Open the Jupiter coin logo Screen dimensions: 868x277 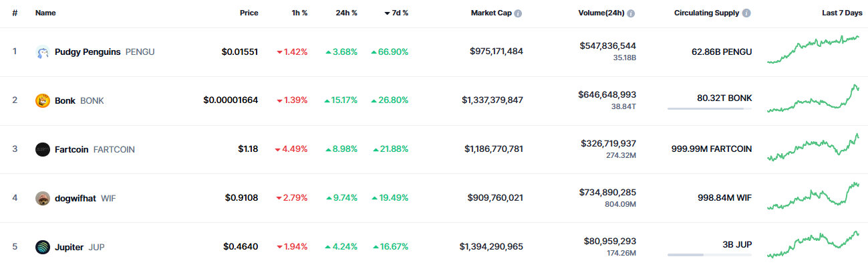point(43,247)
